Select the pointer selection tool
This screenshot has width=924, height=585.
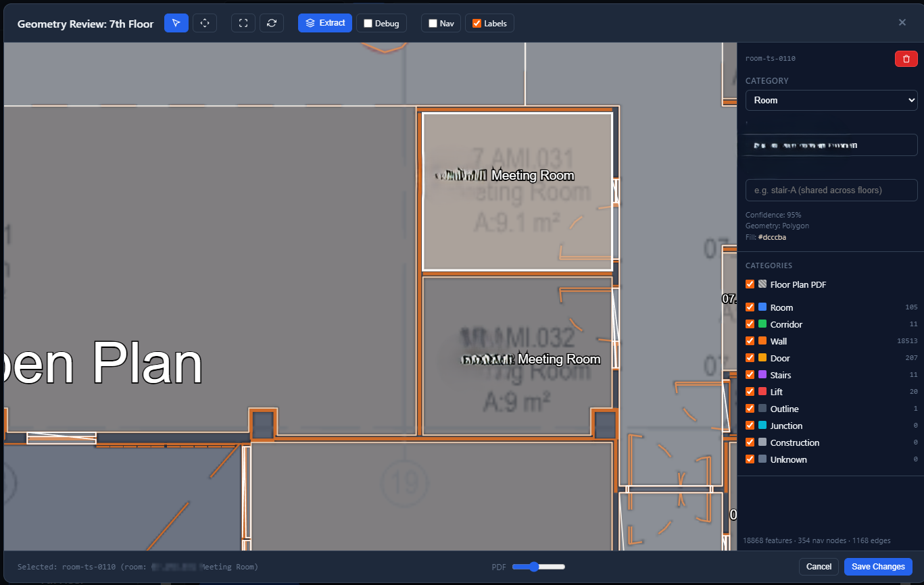(x=176, y=23)
